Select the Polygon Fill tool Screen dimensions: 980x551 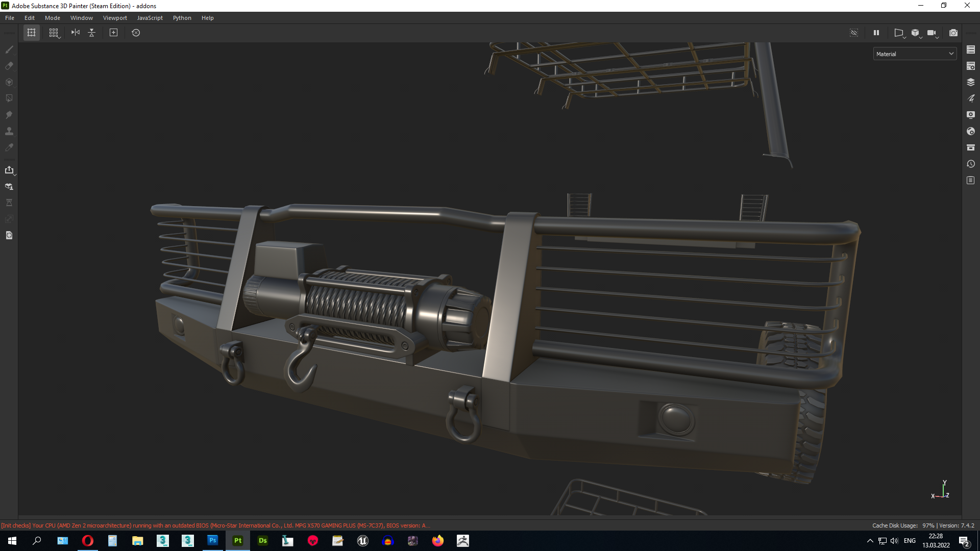(x=9, y=98)
